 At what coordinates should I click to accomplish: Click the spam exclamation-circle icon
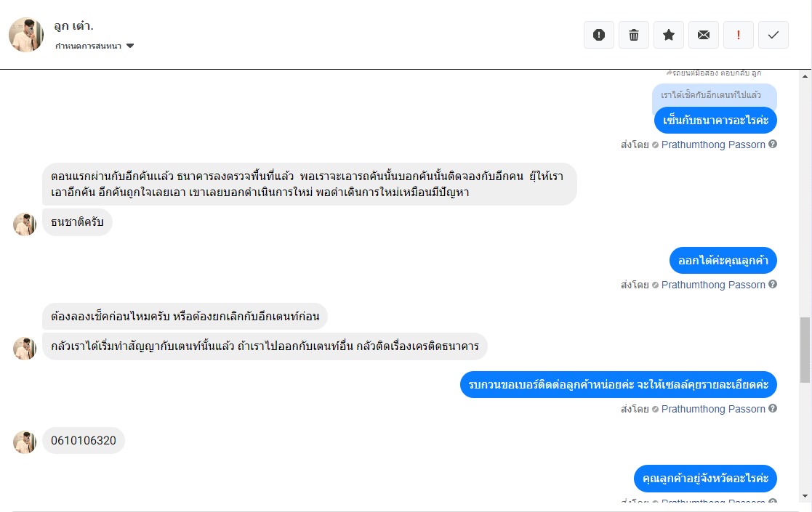[599, 35]
